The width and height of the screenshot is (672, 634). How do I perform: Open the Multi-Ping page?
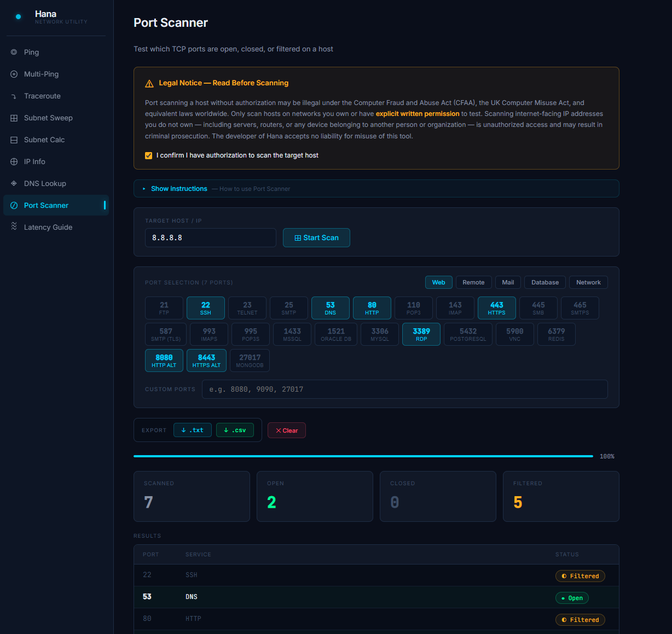click(56, 74)
